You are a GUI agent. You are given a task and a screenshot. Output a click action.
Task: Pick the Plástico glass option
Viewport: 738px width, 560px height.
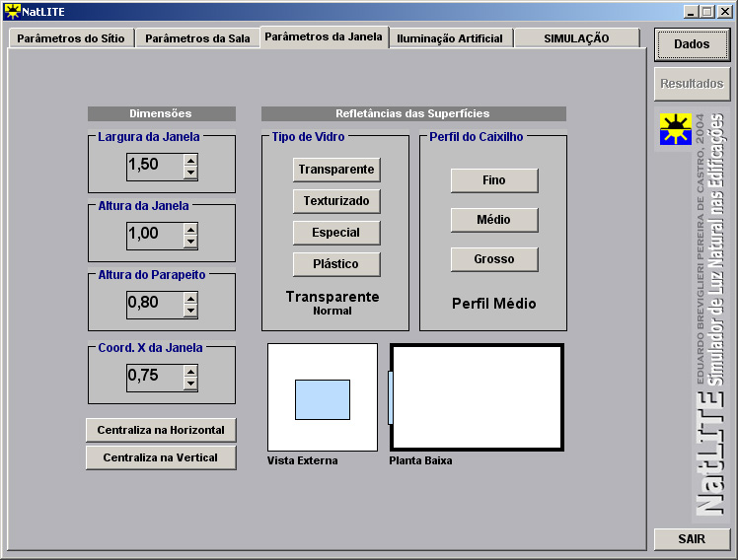[x=336, y=264]
